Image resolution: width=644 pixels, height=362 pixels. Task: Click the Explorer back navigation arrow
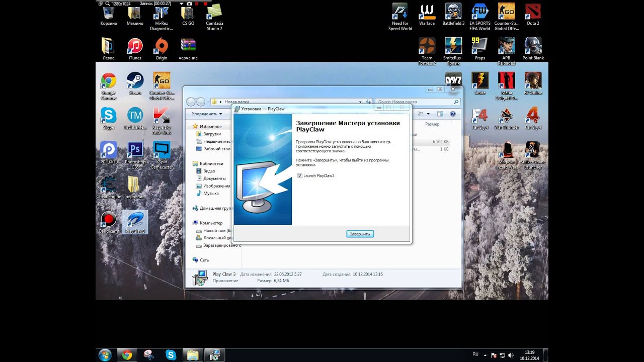pos(191,102)
